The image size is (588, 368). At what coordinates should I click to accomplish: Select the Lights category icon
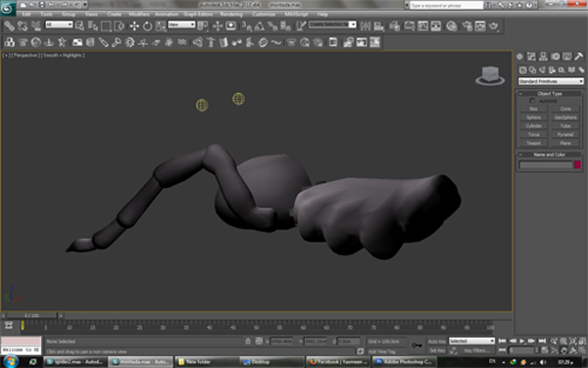coord(542,70)
